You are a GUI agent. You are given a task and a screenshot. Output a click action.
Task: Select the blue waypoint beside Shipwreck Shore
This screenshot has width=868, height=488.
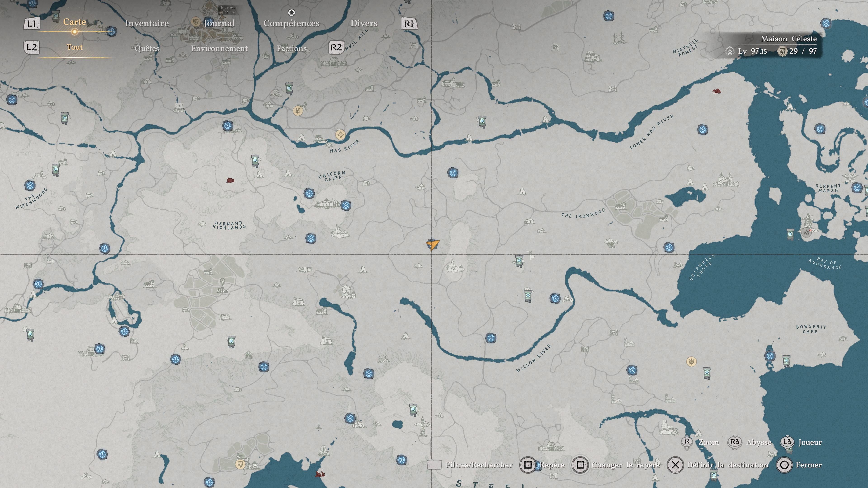[669, 248]
